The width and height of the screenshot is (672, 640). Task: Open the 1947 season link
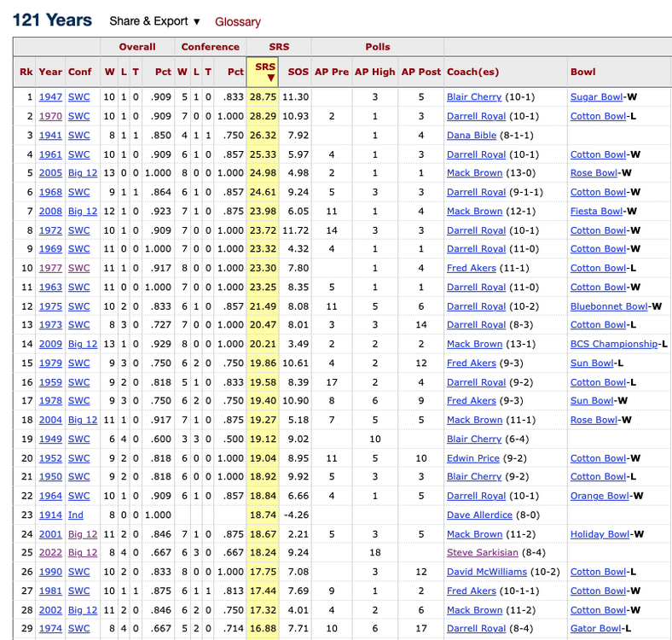click(x=50, y=97)
